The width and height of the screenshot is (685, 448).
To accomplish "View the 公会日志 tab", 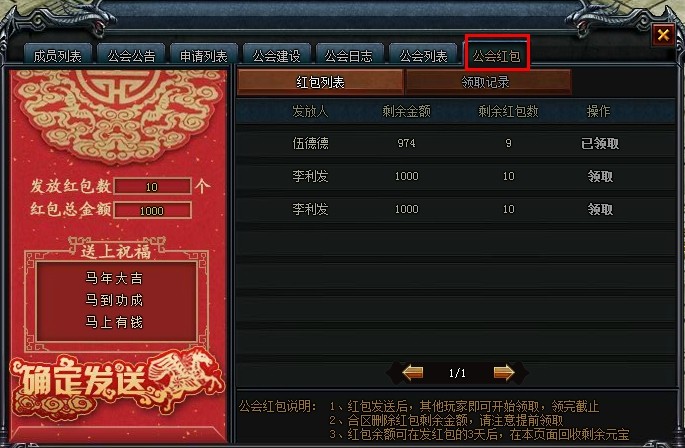I will pyautogui.click(x=349, y=56).
